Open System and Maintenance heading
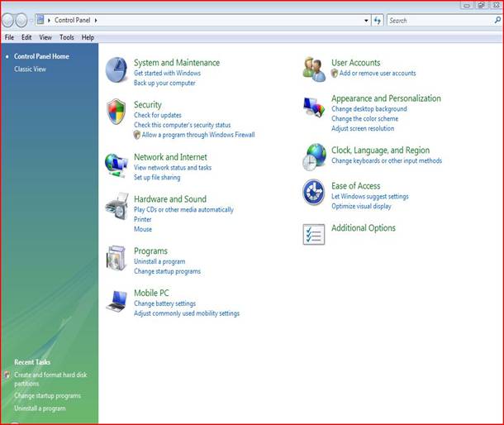The width and height of the screenshot is (504, 425). click(177, 63)
